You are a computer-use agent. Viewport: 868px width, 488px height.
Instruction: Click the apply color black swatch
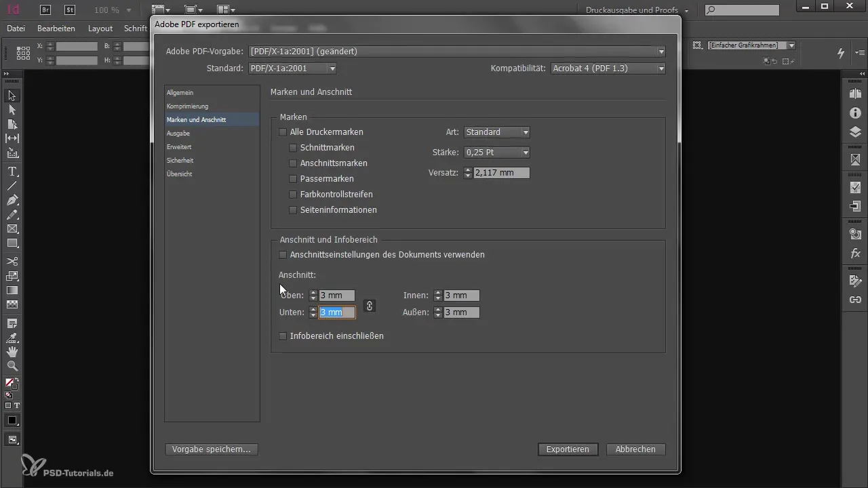pyautogui.click(x=12, y=420)
